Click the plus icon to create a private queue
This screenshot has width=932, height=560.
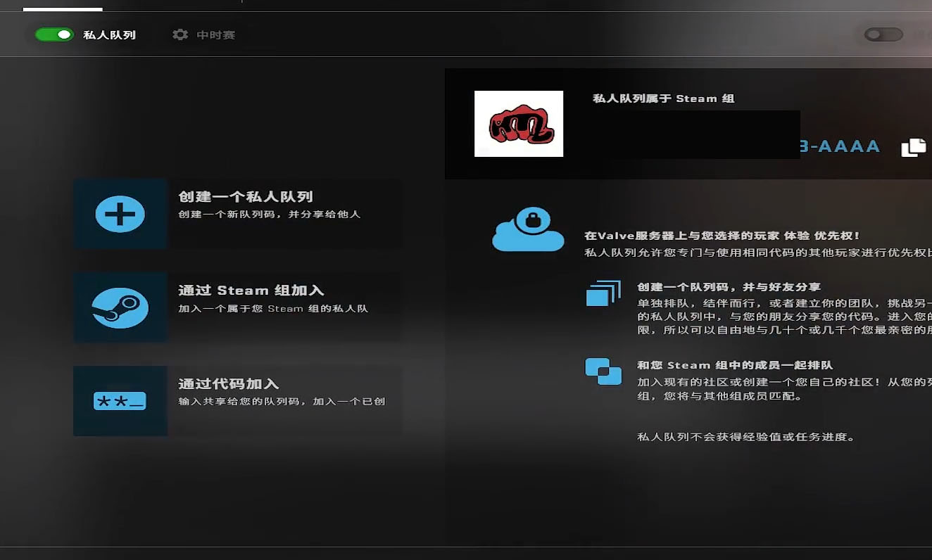pos(120,214)
